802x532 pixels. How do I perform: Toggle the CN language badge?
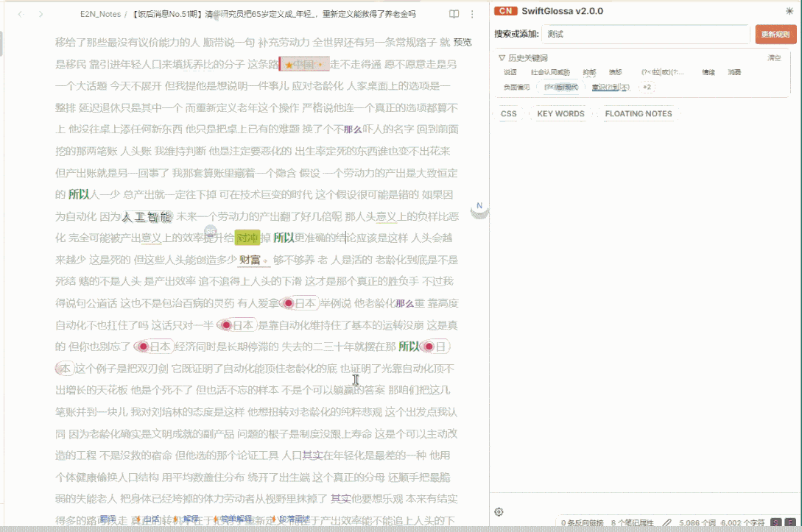[505, 11]
